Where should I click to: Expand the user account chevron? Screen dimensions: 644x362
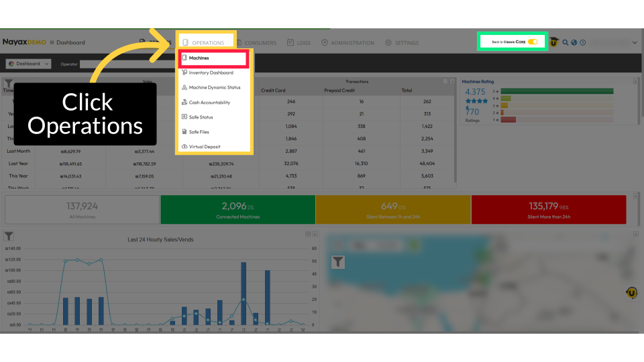(x=635, y=43)
